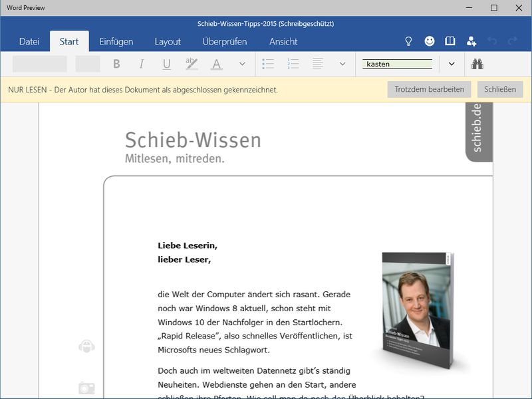Expand more paragraph options chevron
Screen dimensions: 532x399
[x=342, y=64]
